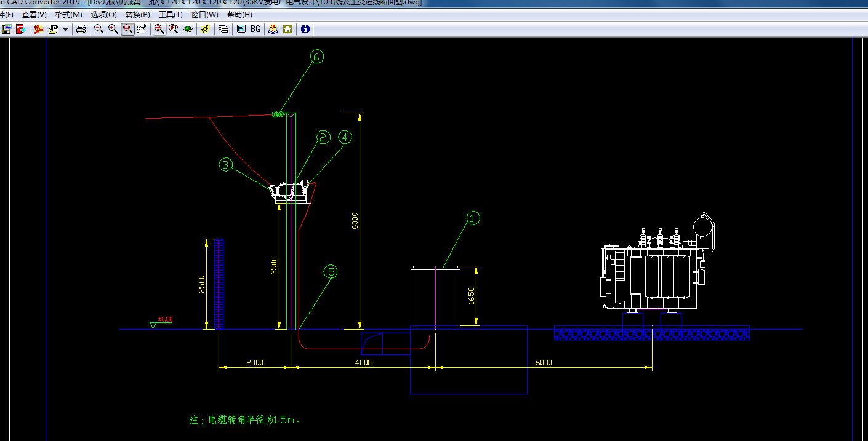Open the 选项(O) menu
This screenshot has height=441, width=868.
(103, 14)
